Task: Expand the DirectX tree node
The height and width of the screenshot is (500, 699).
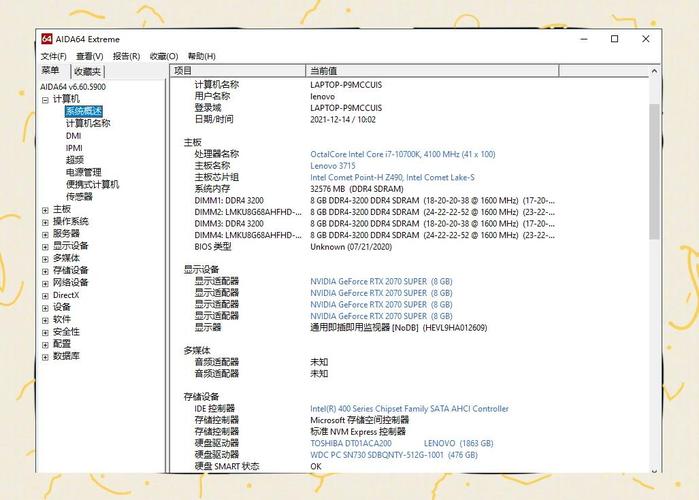Action: tap(45, 295)
